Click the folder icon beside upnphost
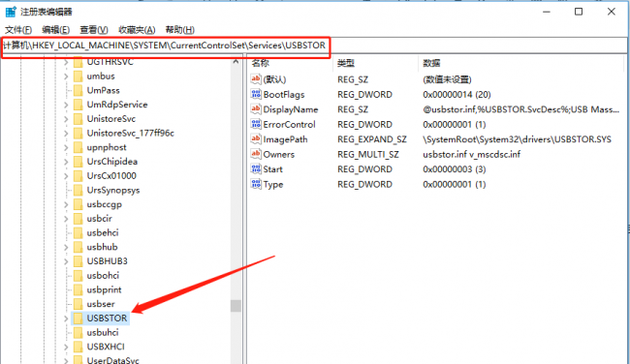Image resolution: width=630 pixels, height=364 pixels. point(79,147)
